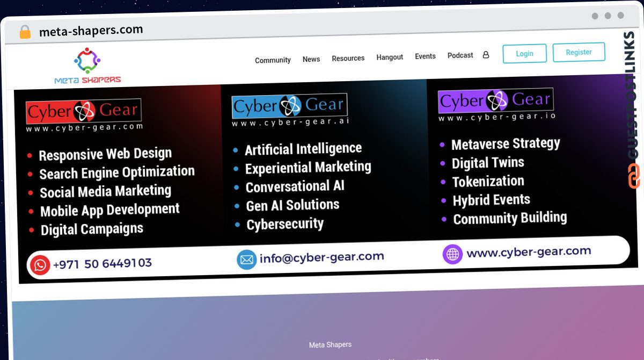Click the Cybersecurity text

coord(285,224)
